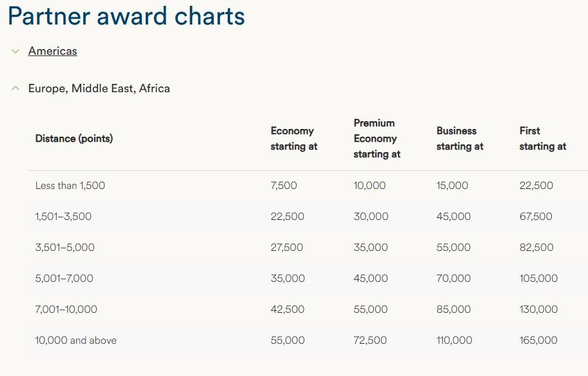
Task: Expand the Americas section chevron
Action: coord(15,52)
